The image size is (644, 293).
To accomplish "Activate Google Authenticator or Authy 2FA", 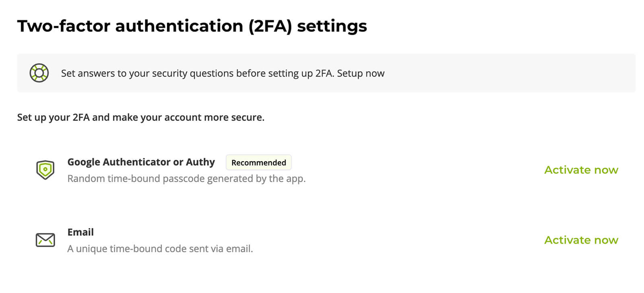I will pos(581,170).
